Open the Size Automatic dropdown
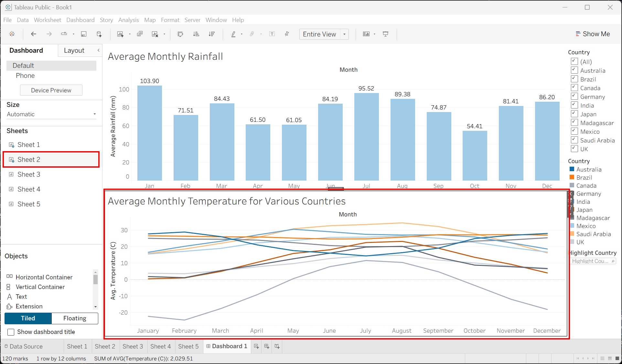This screenshot has height=364, width=622. coord(51,114)
